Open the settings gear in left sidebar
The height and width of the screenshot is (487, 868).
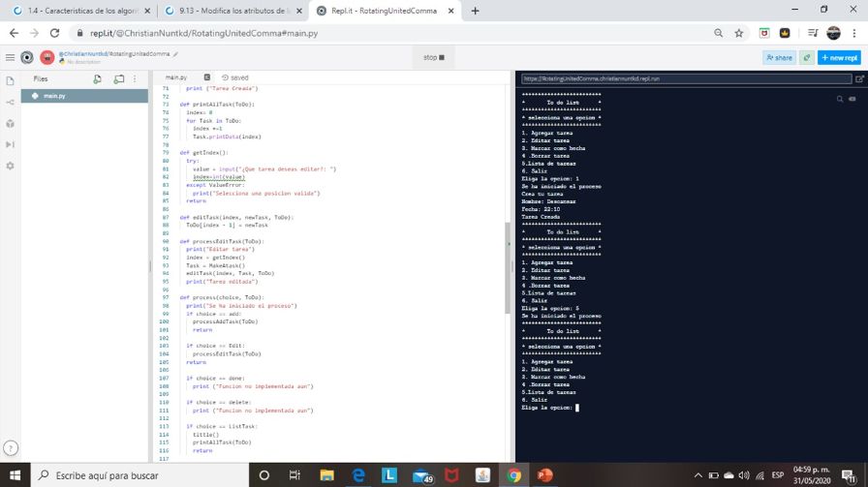[x=11, y=166]
